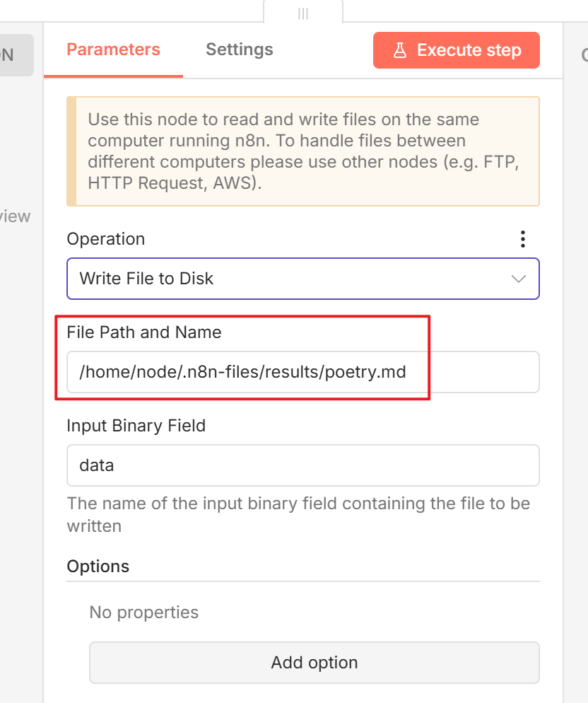588x703 pixels.
Task: Click the Execute step button
Action: click(x=456, y=50)
